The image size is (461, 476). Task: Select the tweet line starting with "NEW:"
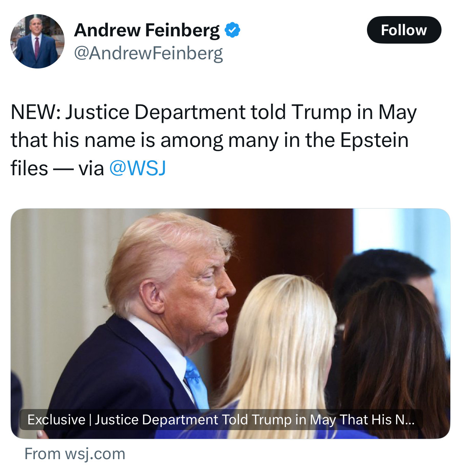(x=214, y=112)
